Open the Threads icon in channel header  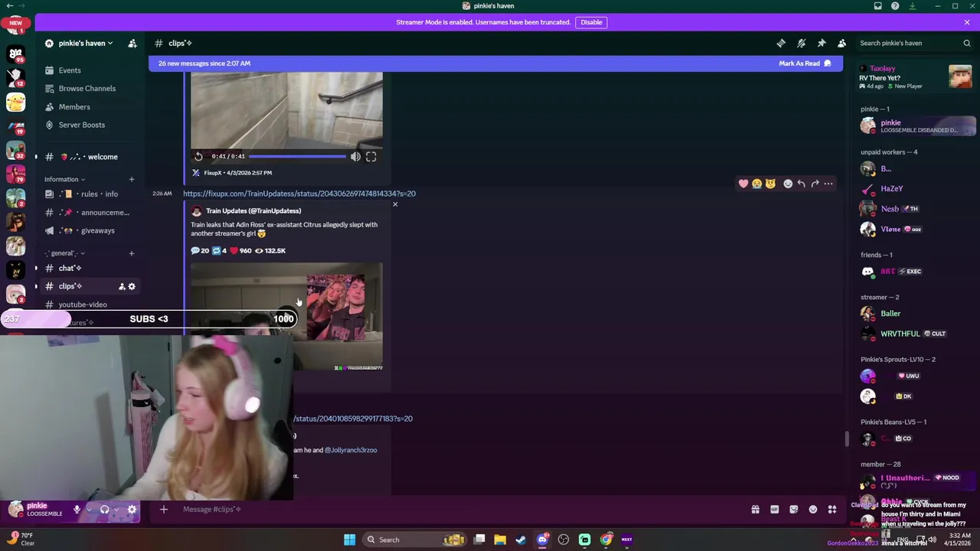coord(781,43)
